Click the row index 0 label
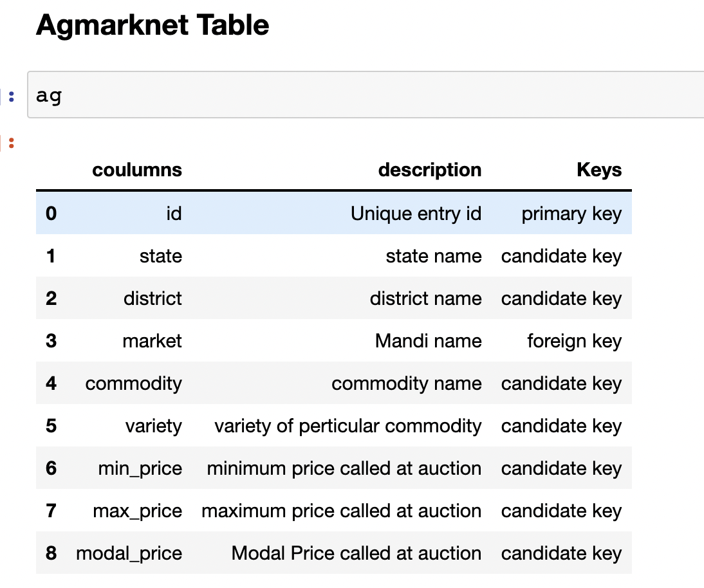 tap(51, 213)
